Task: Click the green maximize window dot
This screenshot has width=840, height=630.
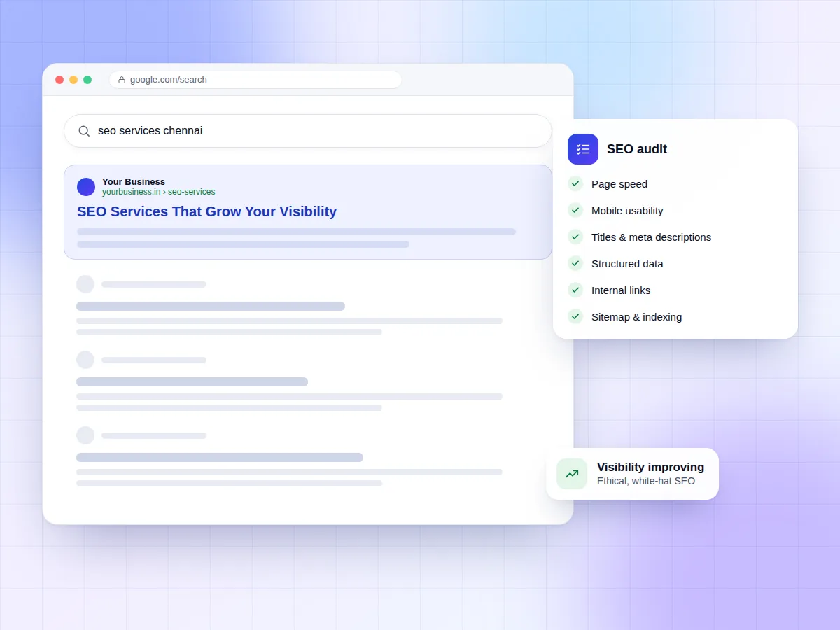Action: 87,80
